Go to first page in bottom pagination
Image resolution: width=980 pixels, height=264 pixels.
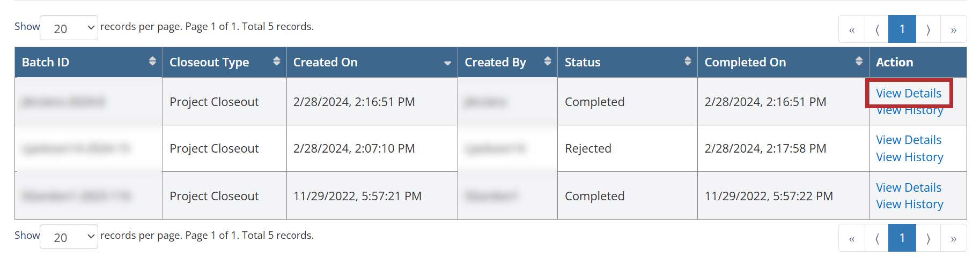point(852,238)
